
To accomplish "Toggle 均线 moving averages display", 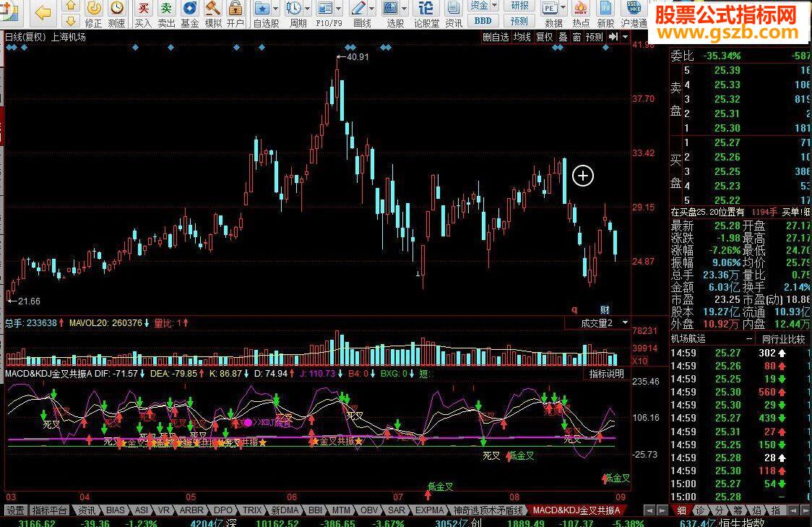I will 522,37.
